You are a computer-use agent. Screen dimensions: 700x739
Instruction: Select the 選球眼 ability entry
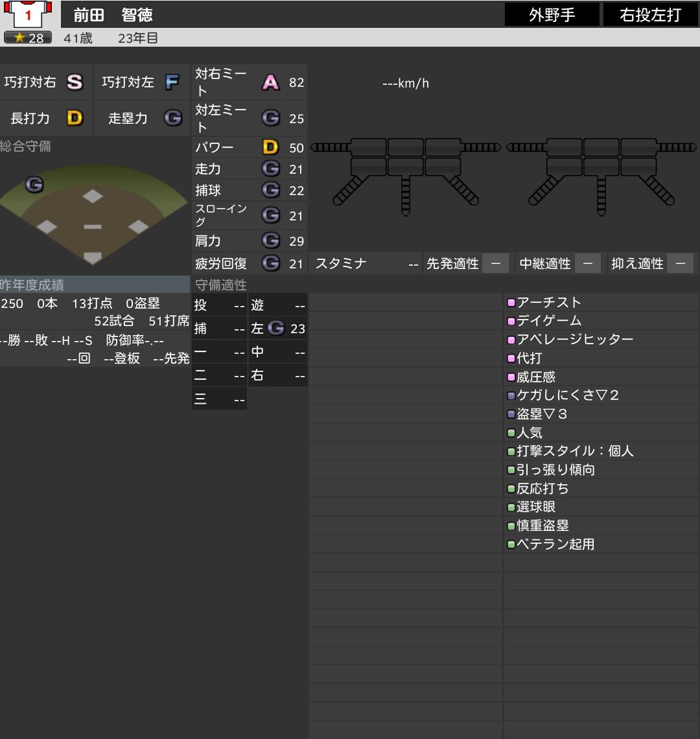535,507
